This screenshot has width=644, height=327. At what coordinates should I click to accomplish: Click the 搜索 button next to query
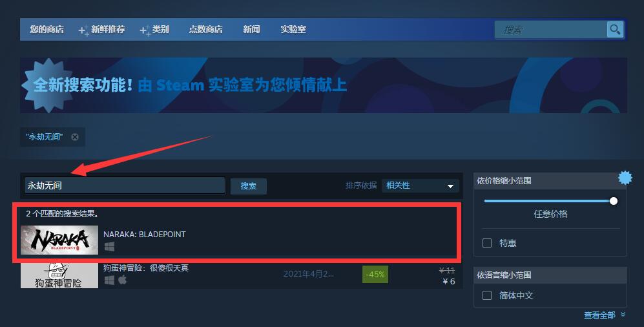[x=249, y=186]
